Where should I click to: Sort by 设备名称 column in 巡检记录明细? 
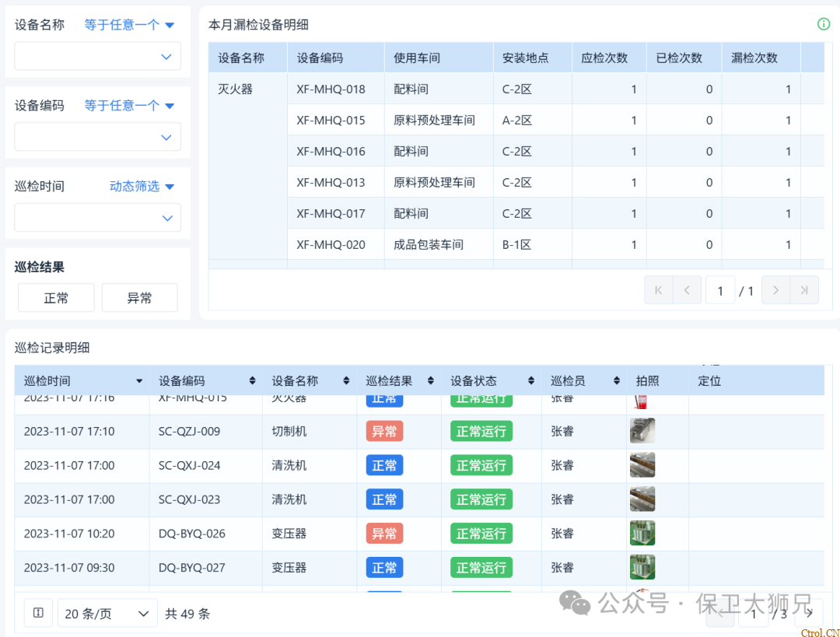pos(346,381)
